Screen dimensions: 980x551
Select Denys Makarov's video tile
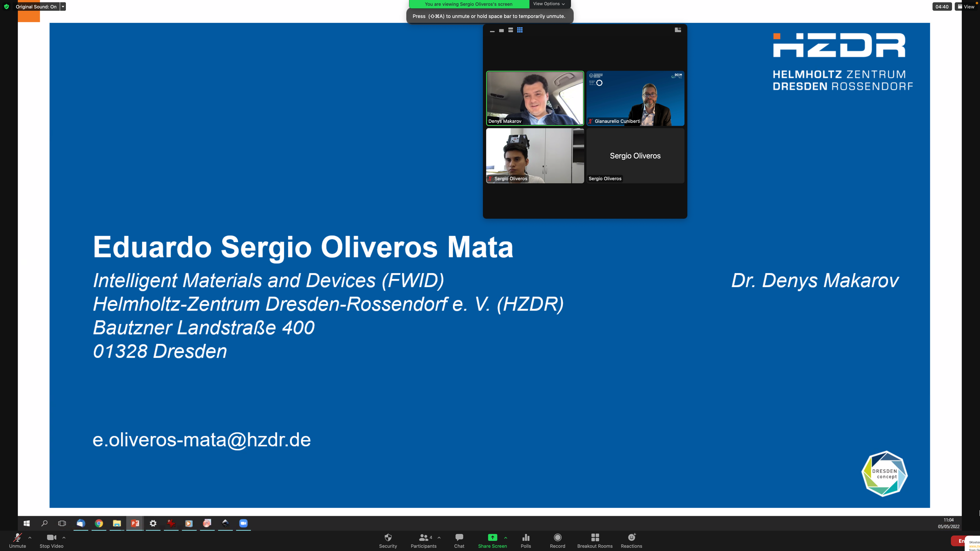click(535, 98)
